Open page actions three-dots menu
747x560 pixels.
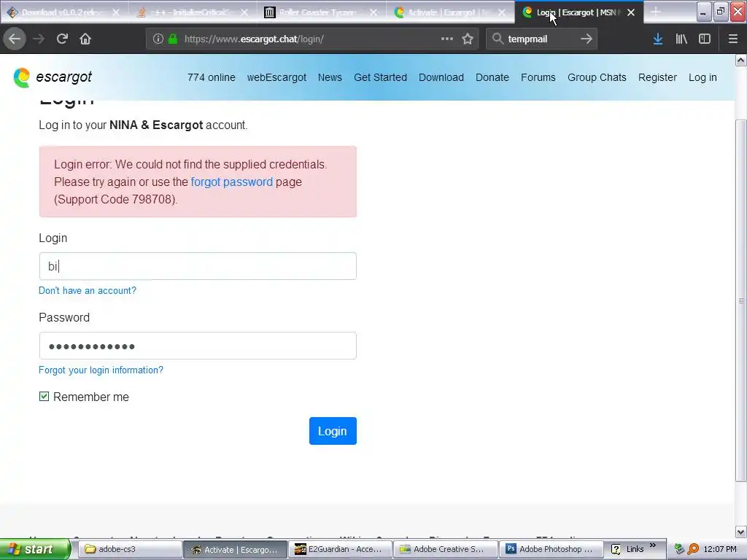coord(447,39)
